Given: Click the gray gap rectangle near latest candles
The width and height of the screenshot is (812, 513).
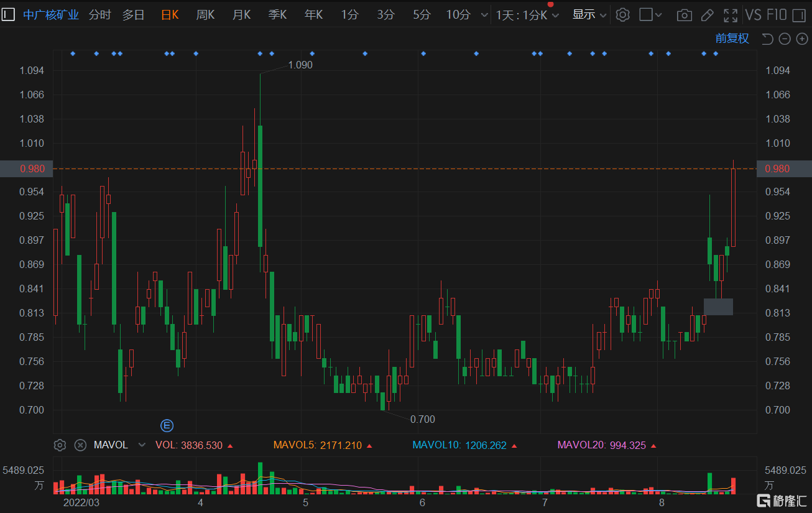Looking at the screenshot, I should pyautogui.click(x=718, y=307).
